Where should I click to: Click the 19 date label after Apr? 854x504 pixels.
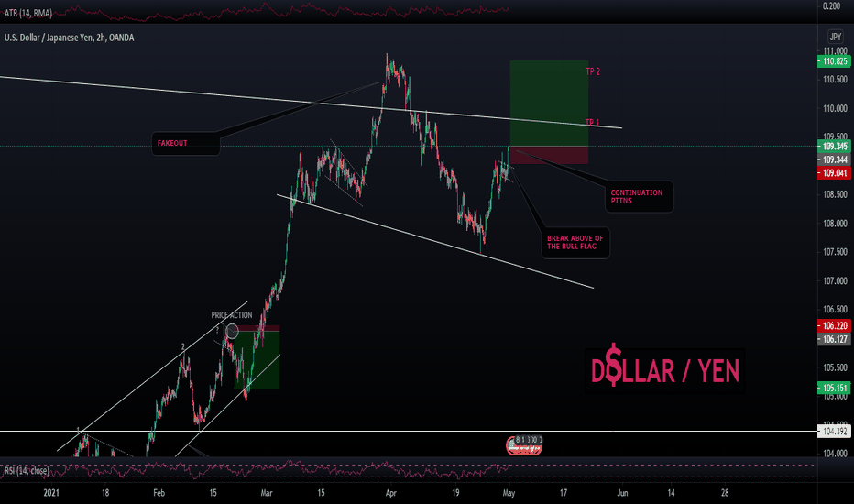[x=455, y=493]
